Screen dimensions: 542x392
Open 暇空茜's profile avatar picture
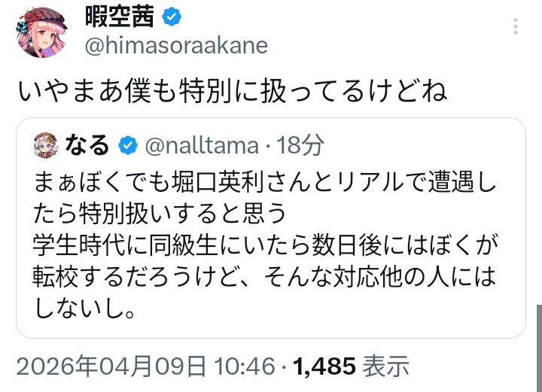click(x=38, y=32)
